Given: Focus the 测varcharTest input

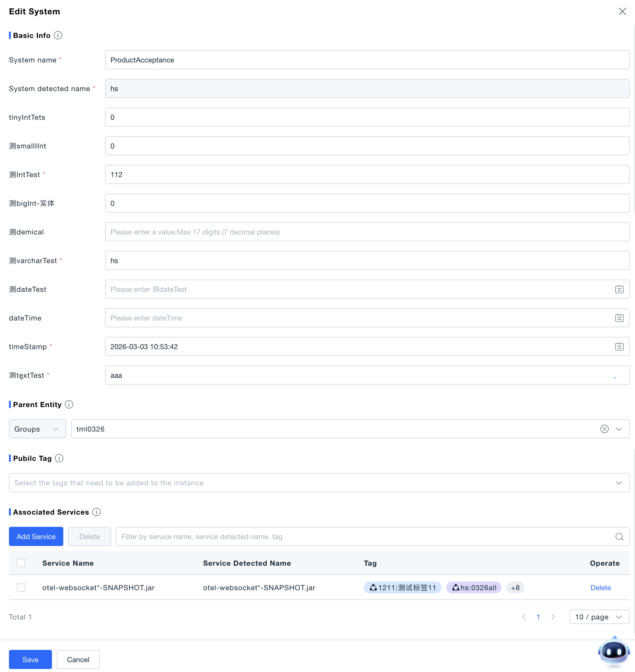Looking at the screenshot, I should point(367,261).
